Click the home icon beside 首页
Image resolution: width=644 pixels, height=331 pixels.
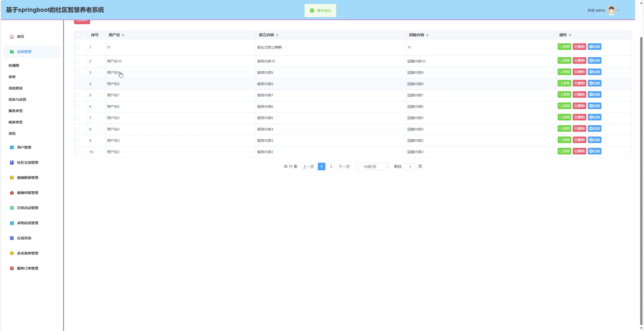click(x=12, y=37)
